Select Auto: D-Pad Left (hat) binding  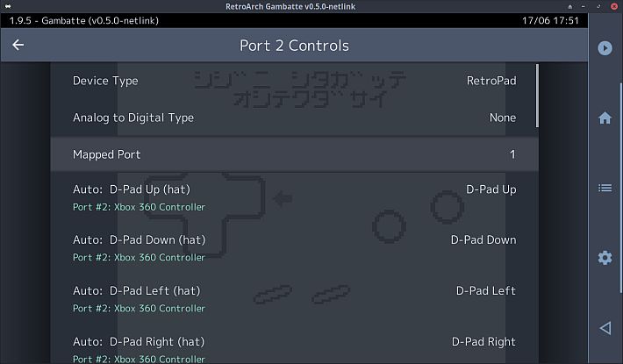[295, 298]
